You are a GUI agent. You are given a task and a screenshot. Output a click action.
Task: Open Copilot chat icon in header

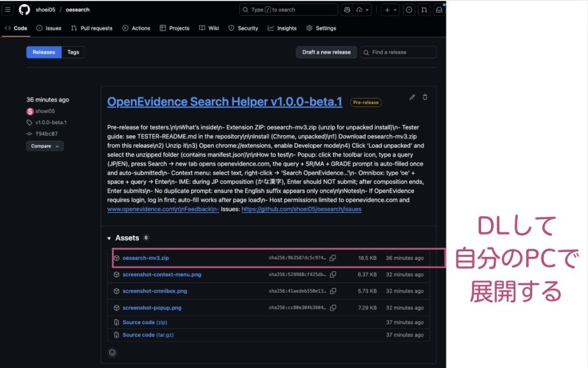[347, 10]
